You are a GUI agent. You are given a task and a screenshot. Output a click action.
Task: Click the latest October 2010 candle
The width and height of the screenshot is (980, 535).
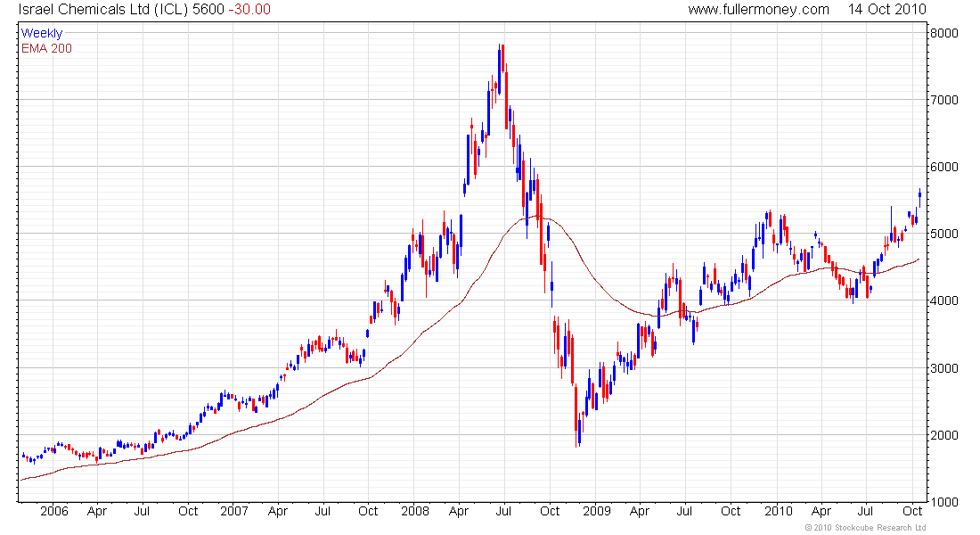[x=920, y=196]
